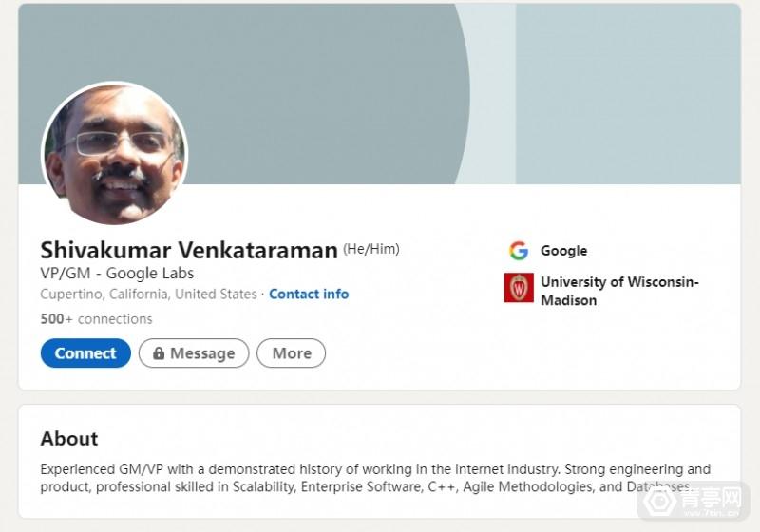The width and height of the screenshot is (760, 532).
Task: Open the Google company link
Action: (x=563, y=251)
